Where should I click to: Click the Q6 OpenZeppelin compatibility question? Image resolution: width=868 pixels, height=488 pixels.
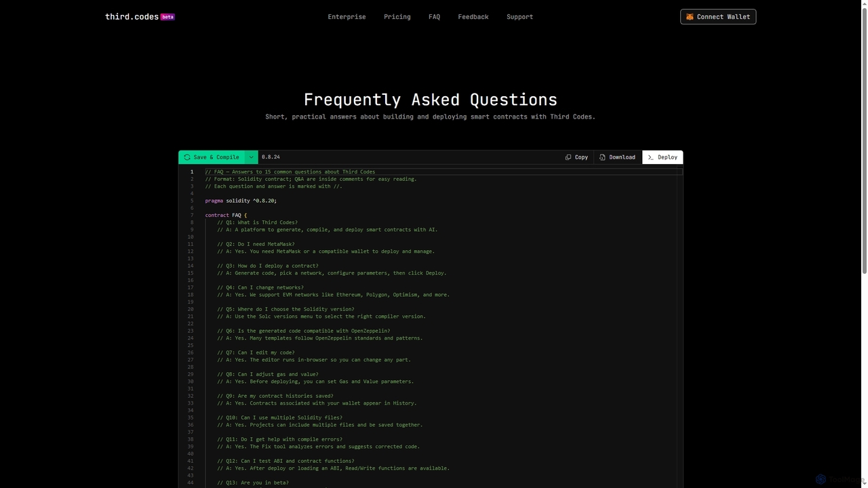coord(303,331)
